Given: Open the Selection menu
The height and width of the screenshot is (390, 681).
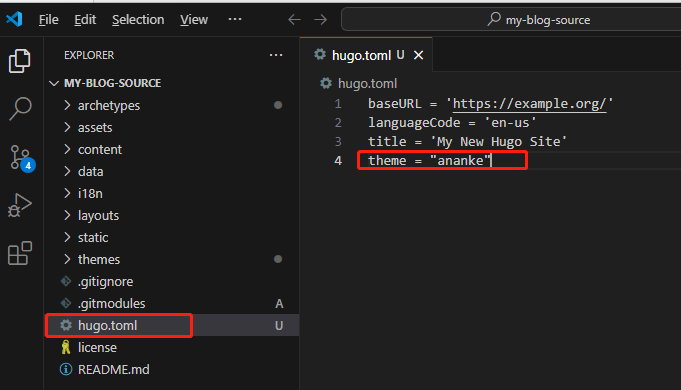Looking at the screenshot, I should [138, 20].
